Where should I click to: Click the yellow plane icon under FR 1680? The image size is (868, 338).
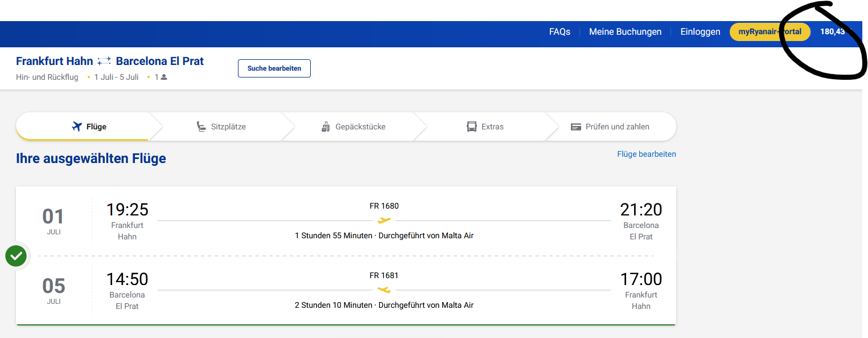coord(384,220)
